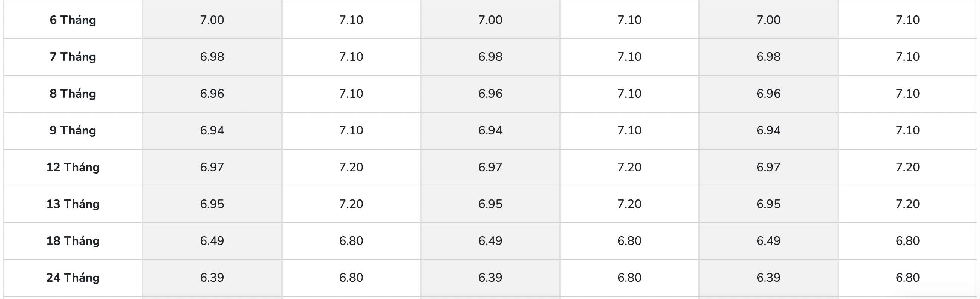
Task: Select the rightmost 7.20 in 13 Tháng row
Action: point(907,204)
